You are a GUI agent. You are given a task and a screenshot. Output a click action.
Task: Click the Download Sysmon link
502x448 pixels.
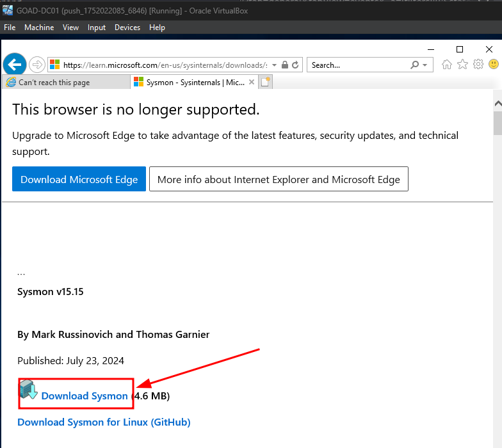point(85,396)
